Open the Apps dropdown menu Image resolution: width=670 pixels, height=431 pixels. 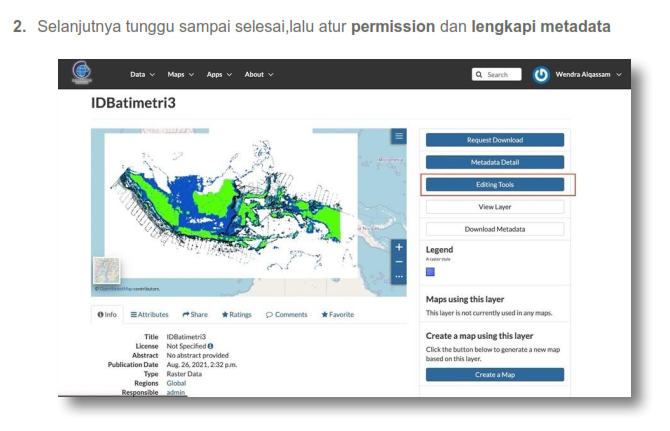pyautogui.click(x=218, y=75)
